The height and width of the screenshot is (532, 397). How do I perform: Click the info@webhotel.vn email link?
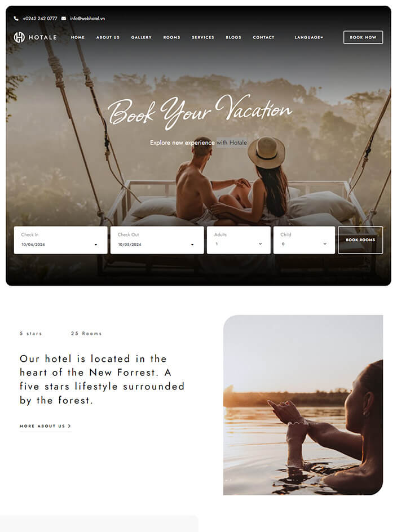pyautogui.click(x=87, y=19)
